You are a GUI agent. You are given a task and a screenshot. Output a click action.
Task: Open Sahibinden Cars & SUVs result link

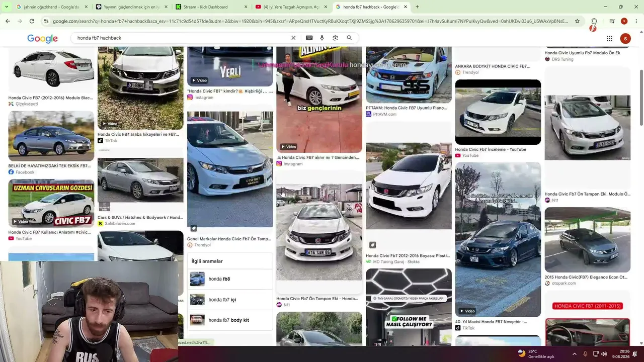pyautogui.click(x=140, y=218)
